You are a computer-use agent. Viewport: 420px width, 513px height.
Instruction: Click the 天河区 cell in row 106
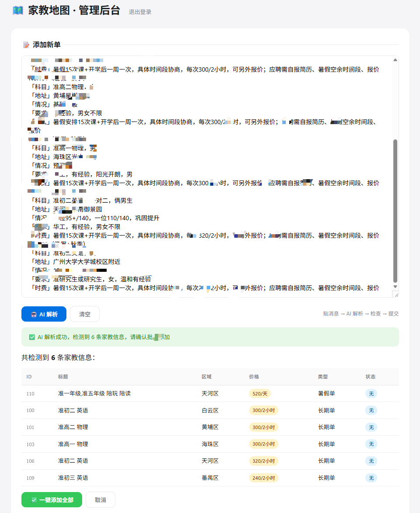click(210, 461)
